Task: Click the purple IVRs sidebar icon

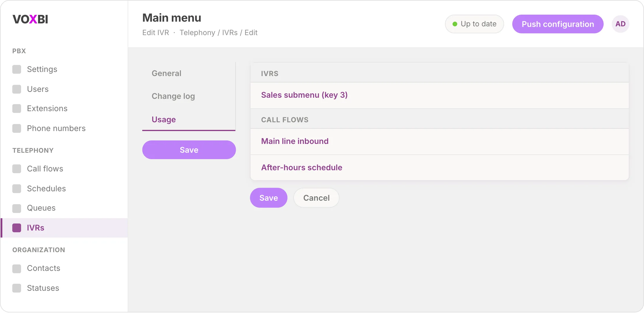Action: tap(17, 228)
